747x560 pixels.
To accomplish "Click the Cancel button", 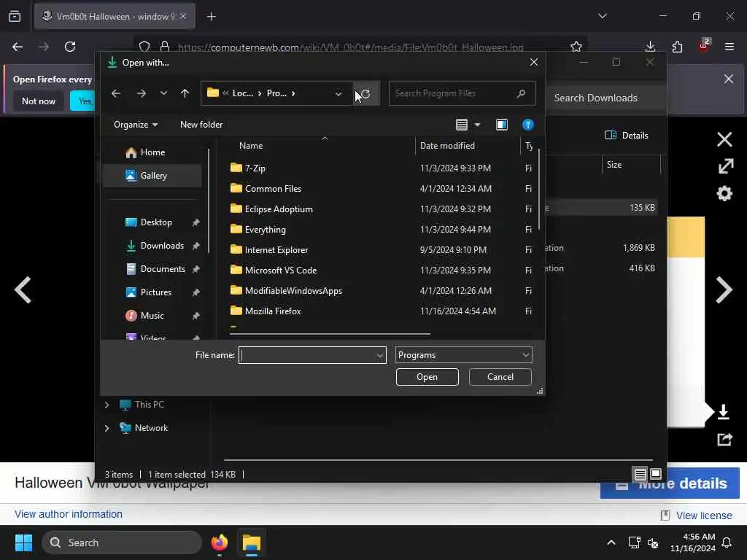I will (500, 377).
